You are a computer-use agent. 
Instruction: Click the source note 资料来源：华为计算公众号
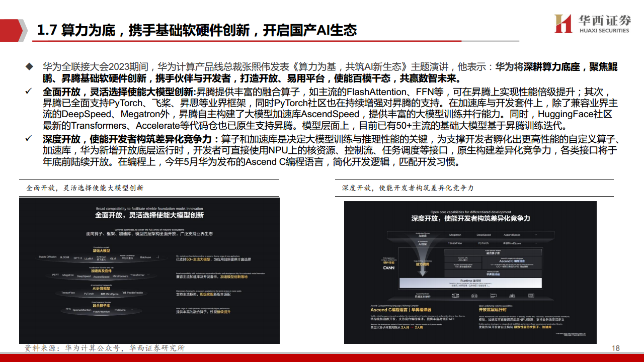click(105, 348)
